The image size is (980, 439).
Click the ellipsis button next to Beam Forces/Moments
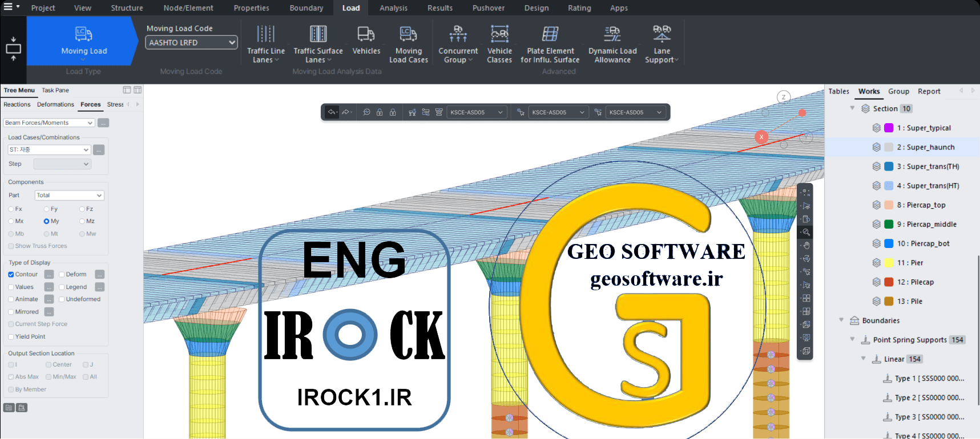pos(103,123)
